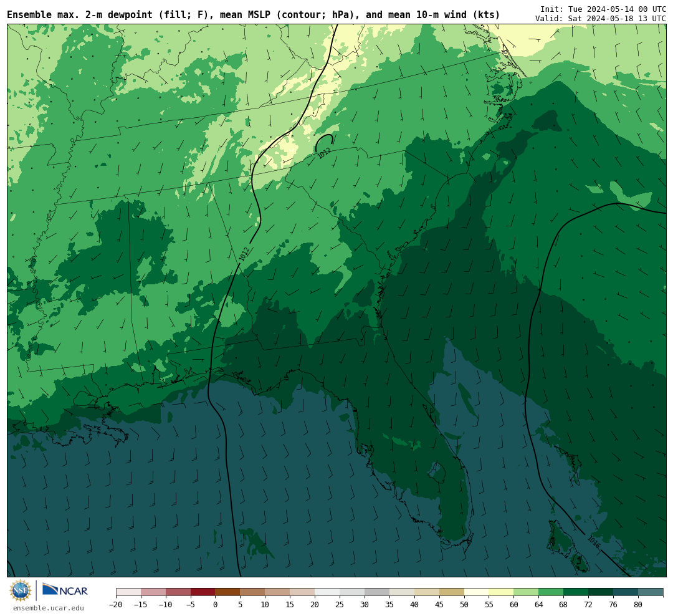
Task: Click the colorbar tick label 72
Action: pyautogui.click(x=589, y=604)
